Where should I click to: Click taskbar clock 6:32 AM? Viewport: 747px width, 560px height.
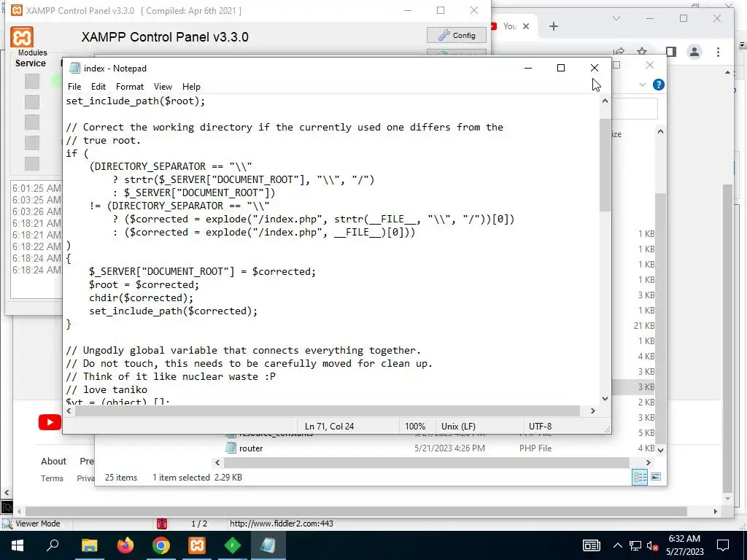point(684,539)
